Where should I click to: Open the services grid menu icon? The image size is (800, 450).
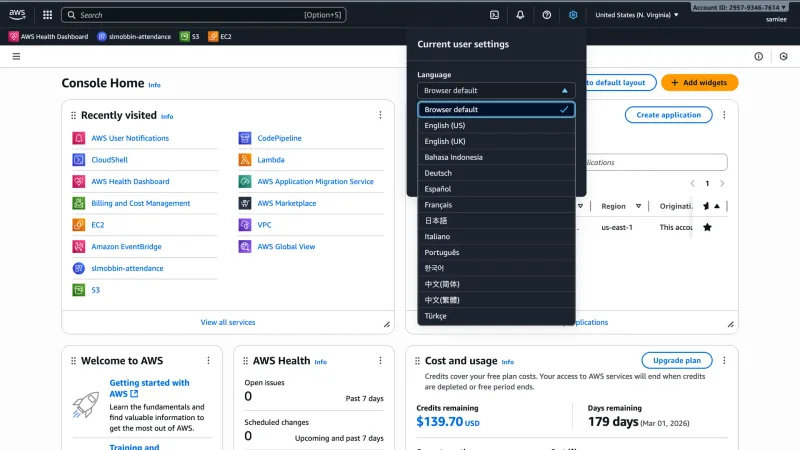click(47, 15)
